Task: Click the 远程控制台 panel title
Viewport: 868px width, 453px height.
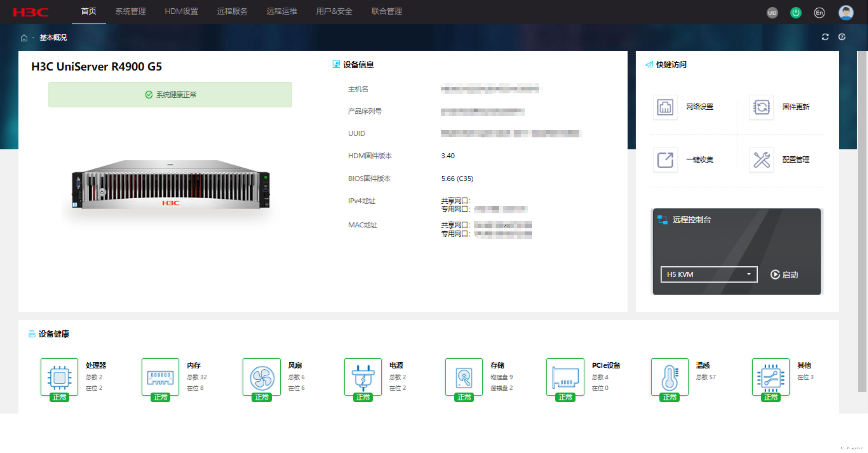Action: 691,220
